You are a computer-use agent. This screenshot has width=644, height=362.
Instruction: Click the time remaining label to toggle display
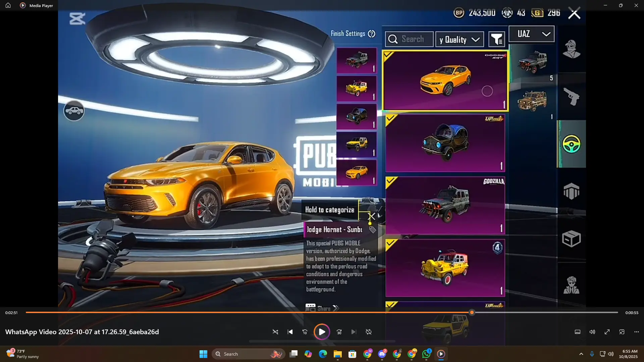(632, 313)
